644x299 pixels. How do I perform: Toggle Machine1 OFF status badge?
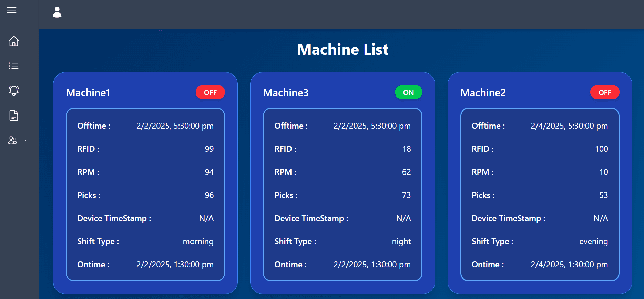click(210, 92)
